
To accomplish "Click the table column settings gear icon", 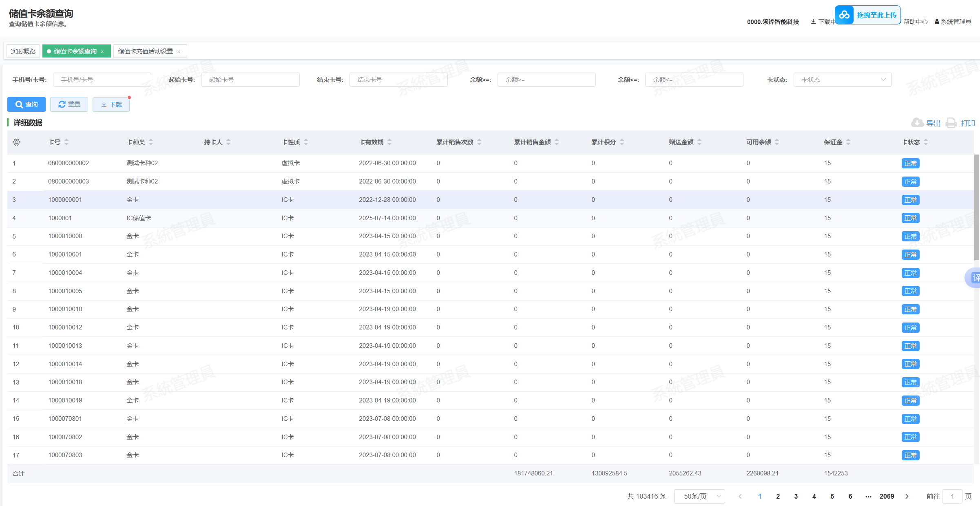I will (16, 142).
